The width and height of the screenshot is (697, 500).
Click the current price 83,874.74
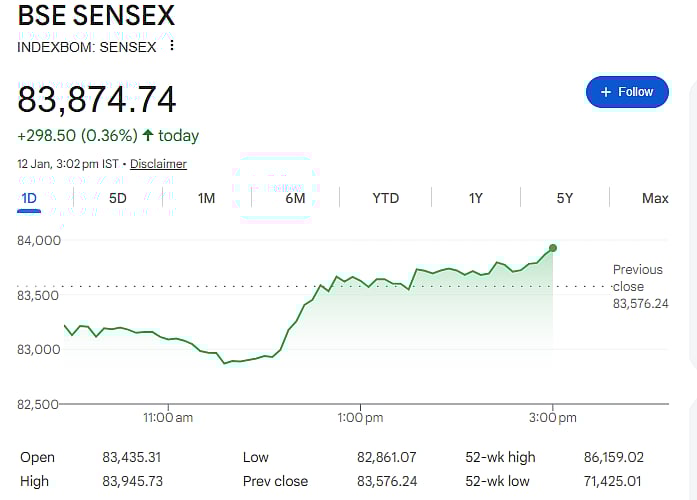click(97, 99)
